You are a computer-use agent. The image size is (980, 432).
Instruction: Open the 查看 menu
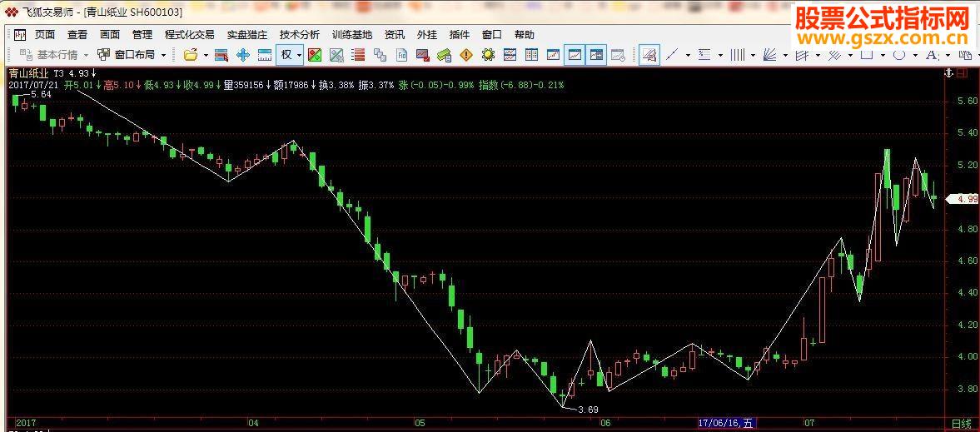(77, 35)
